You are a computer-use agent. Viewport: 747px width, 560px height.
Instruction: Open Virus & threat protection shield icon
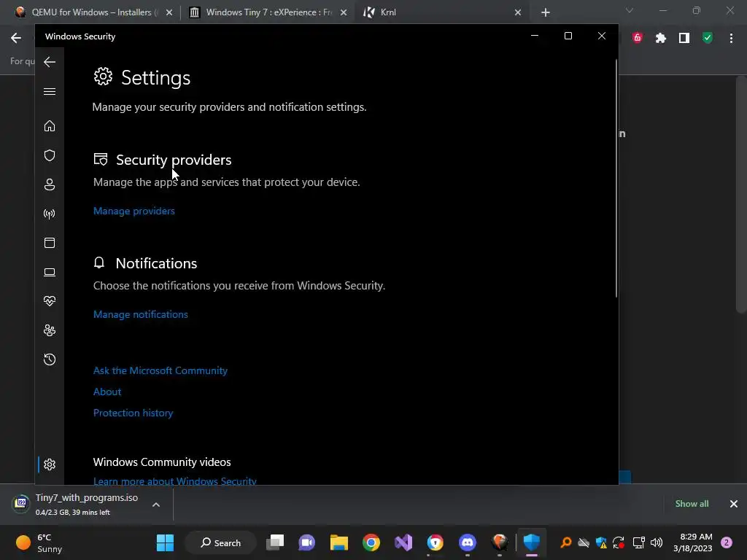(50, 155)
